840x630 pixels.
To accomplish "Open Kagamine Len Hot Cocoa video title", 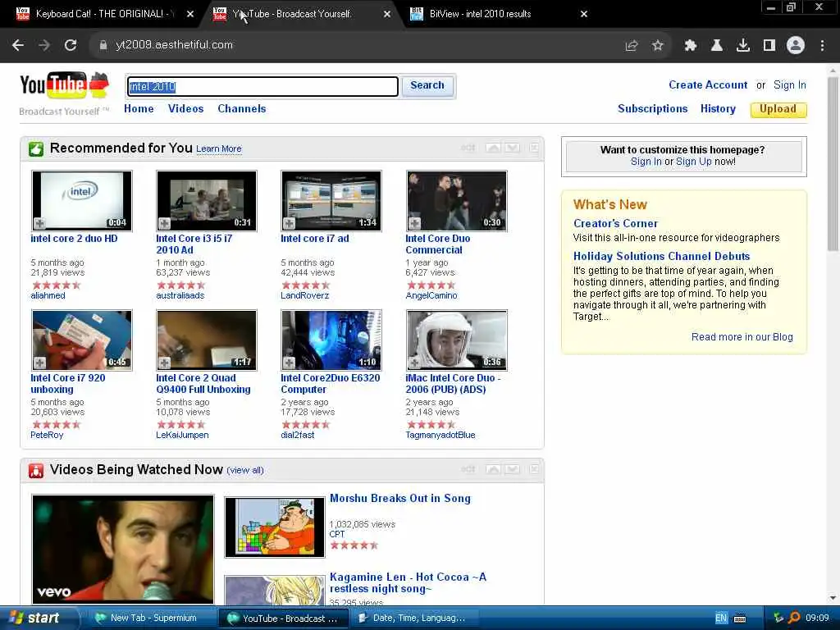I will [408, 583].
